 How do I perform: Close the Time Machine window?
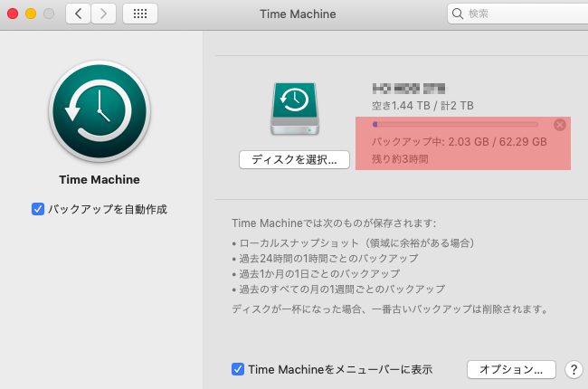tap(12, 14)
